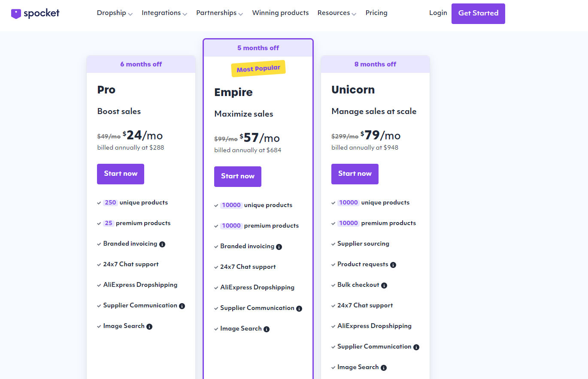Expand the Integrations menu
588x379 pixels.
click(x=164, y=13)
